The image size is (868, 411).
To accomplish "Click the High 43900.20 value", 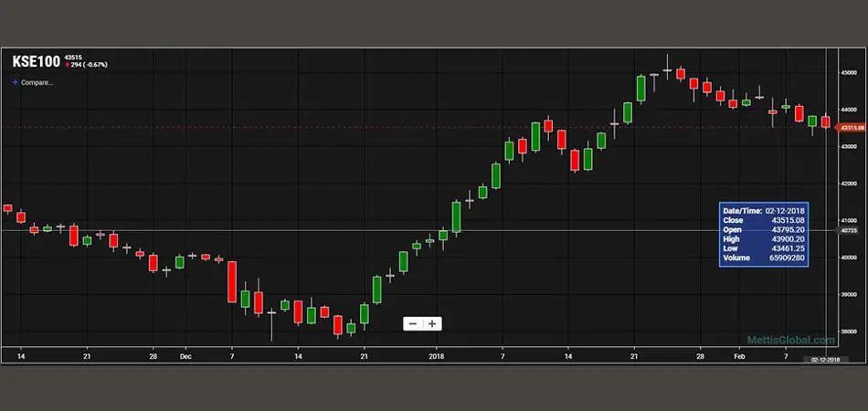I will tap(789, 239).
